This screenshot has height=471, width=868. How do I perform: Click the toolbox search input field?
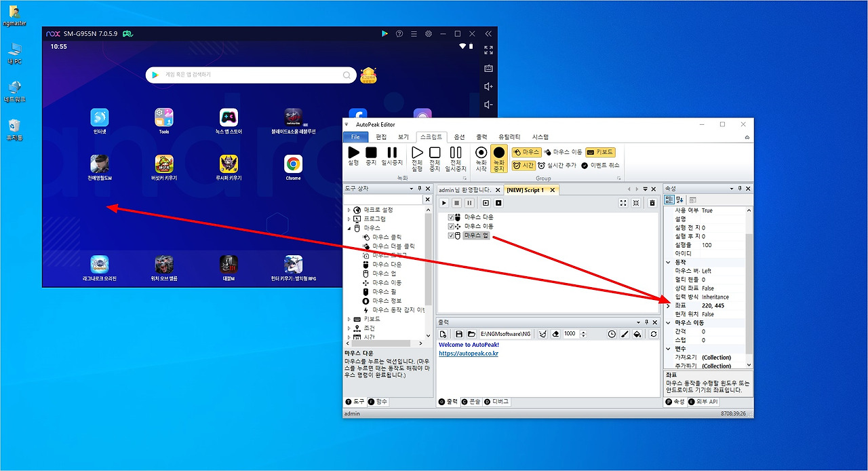point(383,200)
